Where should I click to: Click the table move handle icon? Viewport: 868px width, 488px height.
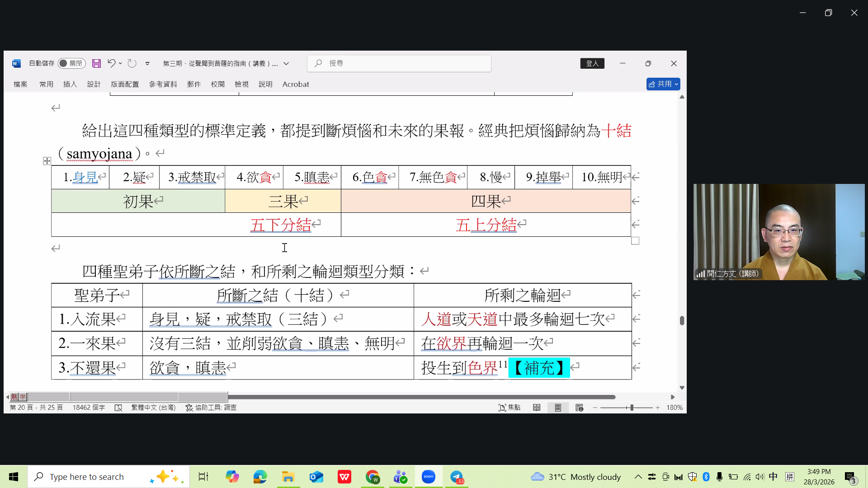point(47,161)
